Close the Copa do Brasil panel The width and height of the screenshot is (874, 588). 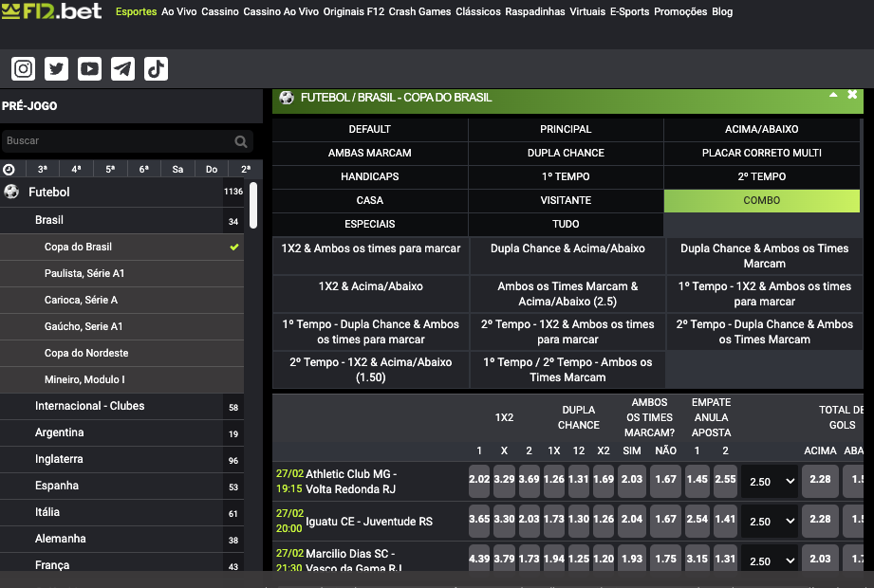[852, 95]
